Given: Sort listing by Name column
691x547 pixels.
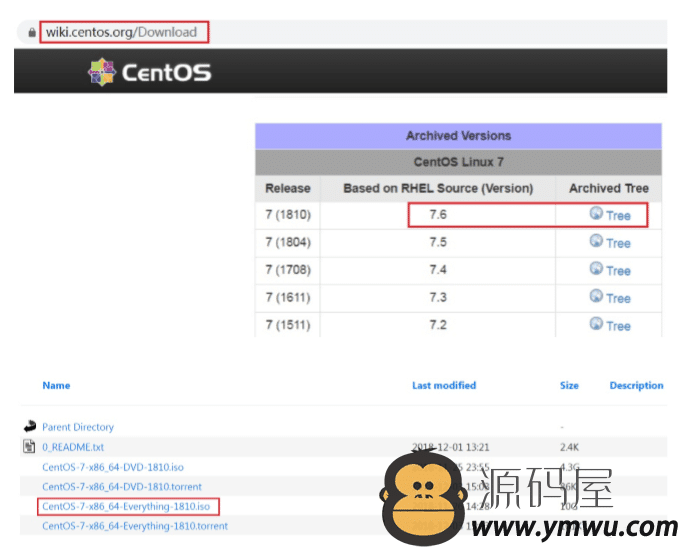Looking at the screenshot, I should click(x=56, y=386).
